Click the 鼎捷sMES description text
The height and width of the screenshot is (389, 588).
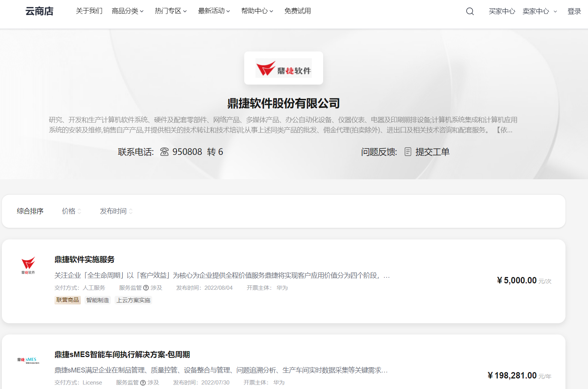221,370
